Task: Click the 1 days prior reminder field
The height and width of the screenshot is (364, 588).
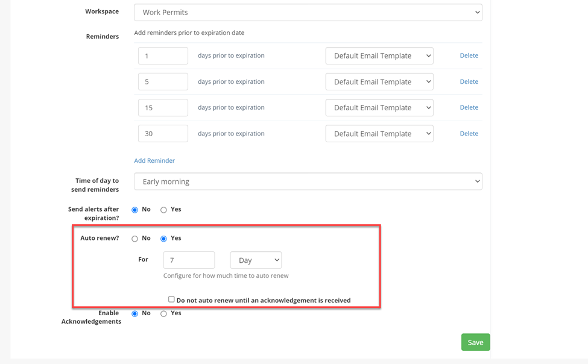Action: point(163,55)
